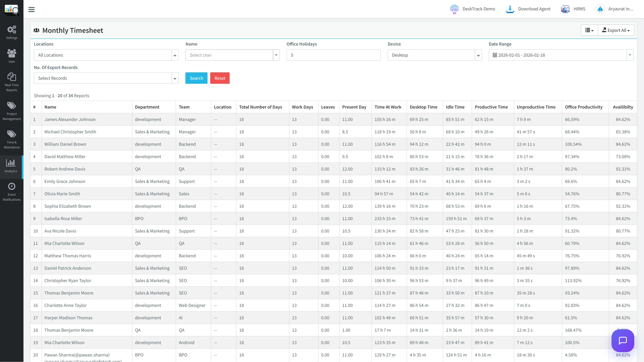Open the Settings gear icon
The width and height of the screenshot is (644, 362).
click(x=12, y=29)
